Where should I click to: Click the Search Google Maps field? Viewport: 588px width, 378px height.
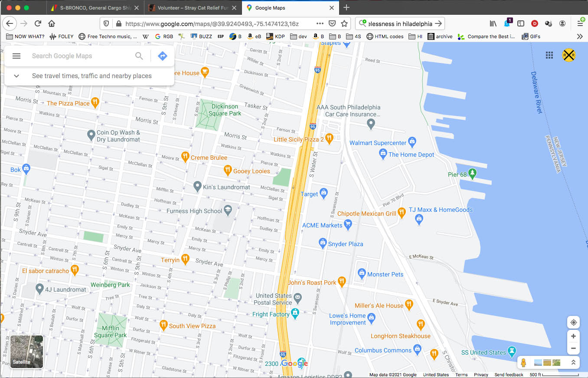[x=81, y=56]
